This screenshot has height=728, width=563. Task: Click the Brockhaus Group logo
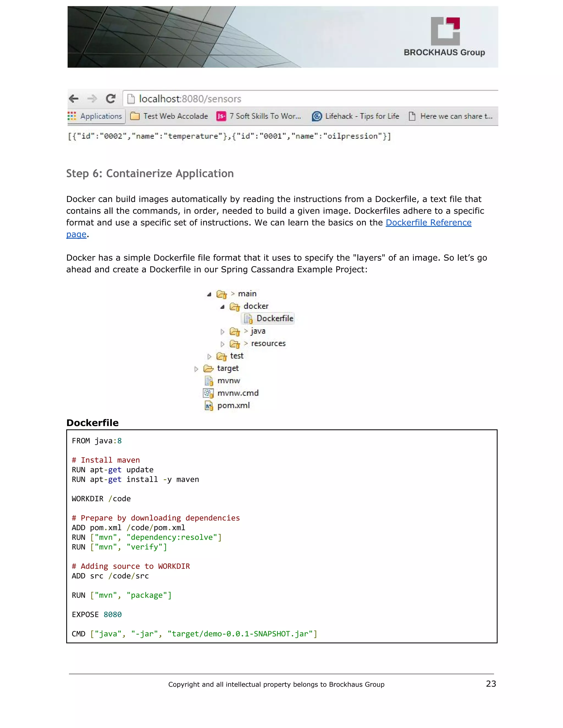(445, 37)
